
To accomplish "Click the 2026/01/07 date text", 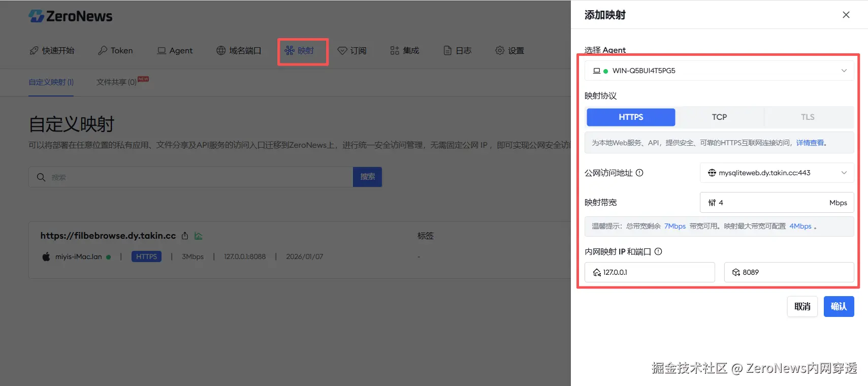I will coord(304,256).
